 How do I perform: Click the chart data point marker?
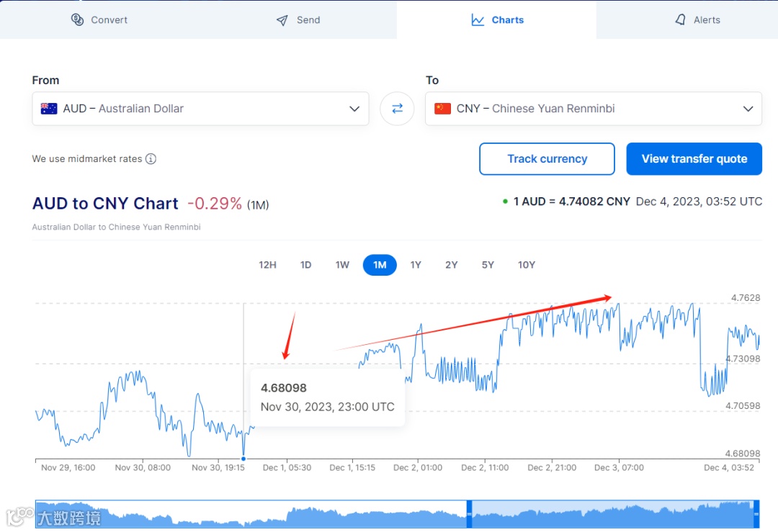pos(243,458)
